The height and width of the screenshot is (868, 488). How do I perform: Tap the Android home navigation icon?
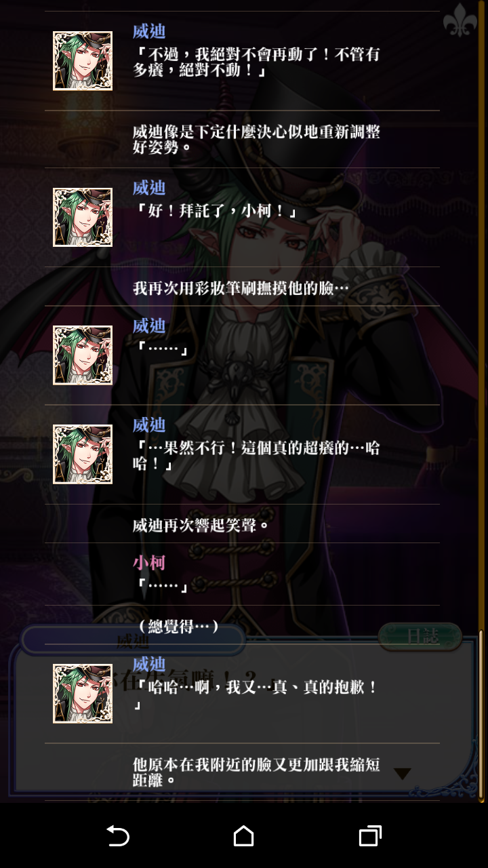point(243,835)
